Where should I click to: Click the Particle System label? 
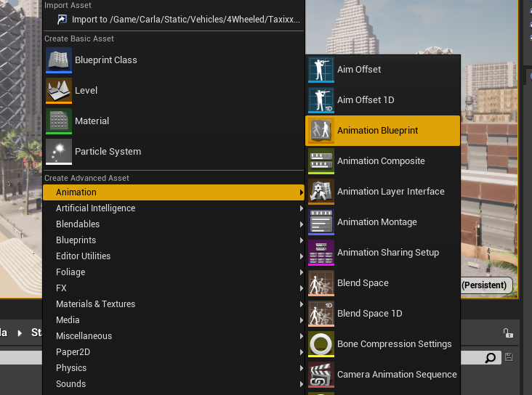point(108,152)
